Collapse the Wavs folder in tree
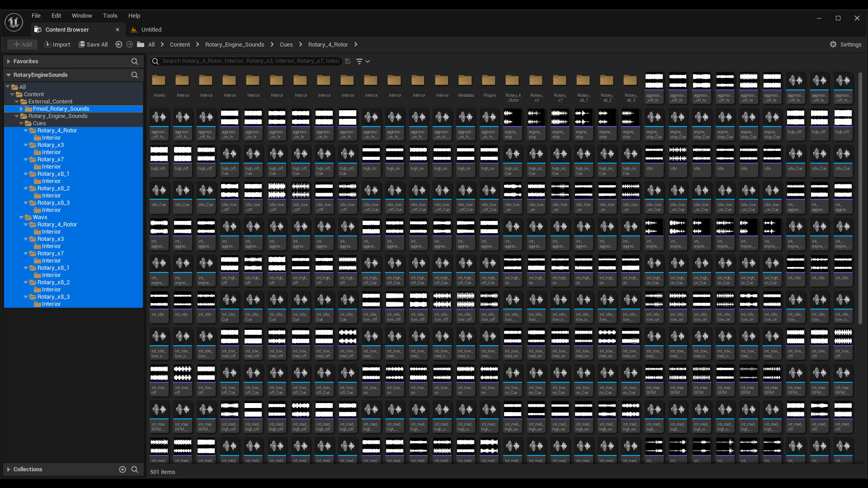 (21, 217)
